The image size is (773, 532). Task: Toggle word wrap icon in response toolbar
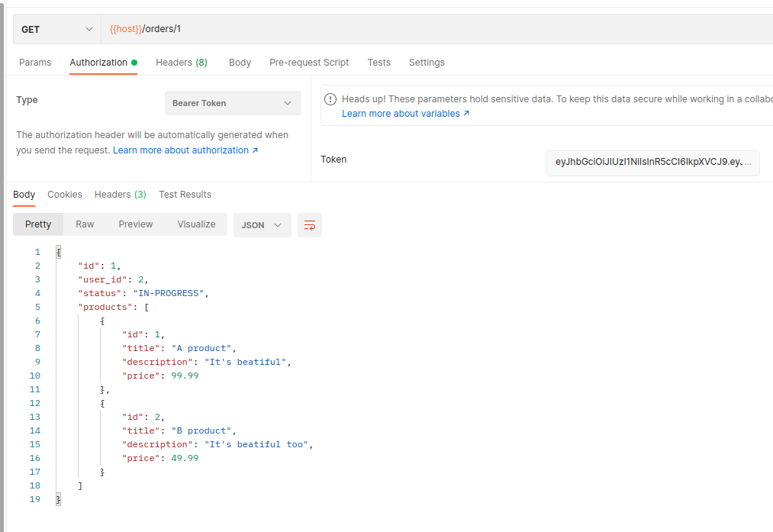[x=310, y=225]
